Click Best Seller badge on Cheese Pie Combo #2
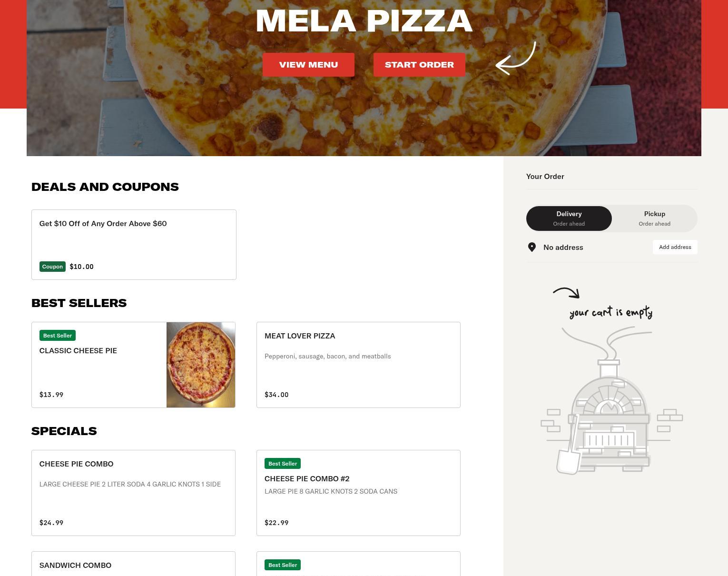The width and height of the screenshot is (728, 576). (283, 464)
